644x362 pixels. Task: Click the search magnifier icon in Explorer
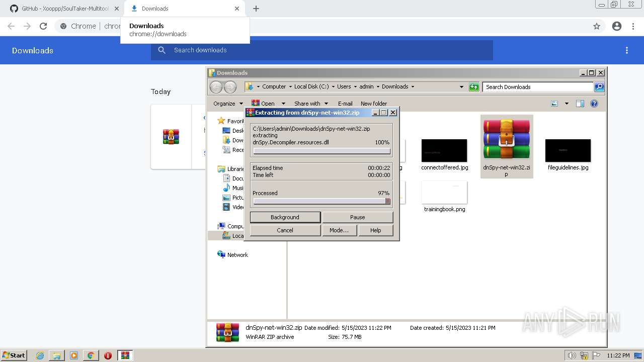click(x=599, y=87)
